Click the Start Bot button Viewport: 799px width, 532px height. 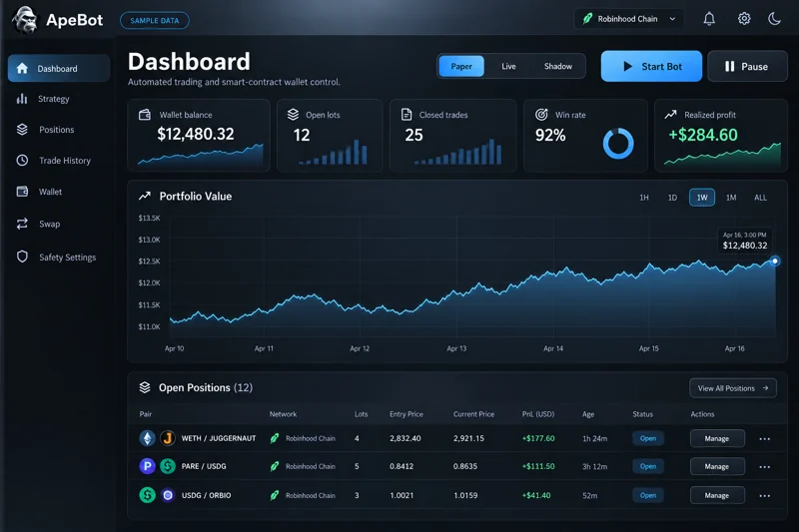tap(651, 66)
